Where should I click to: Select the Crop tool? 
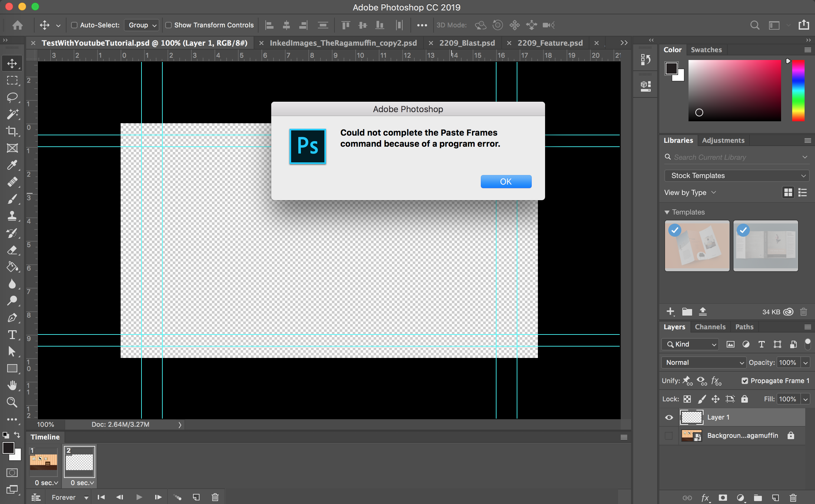(x=12, y=131)
